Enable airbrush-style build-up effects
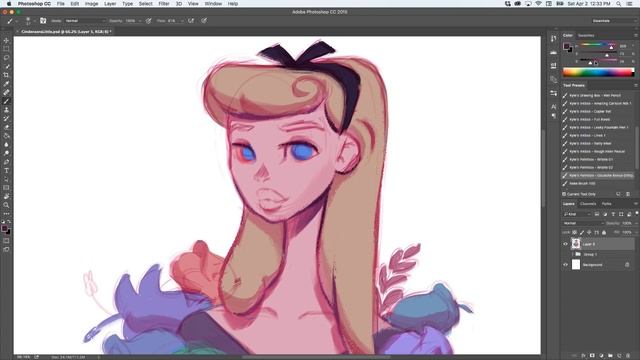The height and width of the screenshot is (360, 640). coord(191,20)
